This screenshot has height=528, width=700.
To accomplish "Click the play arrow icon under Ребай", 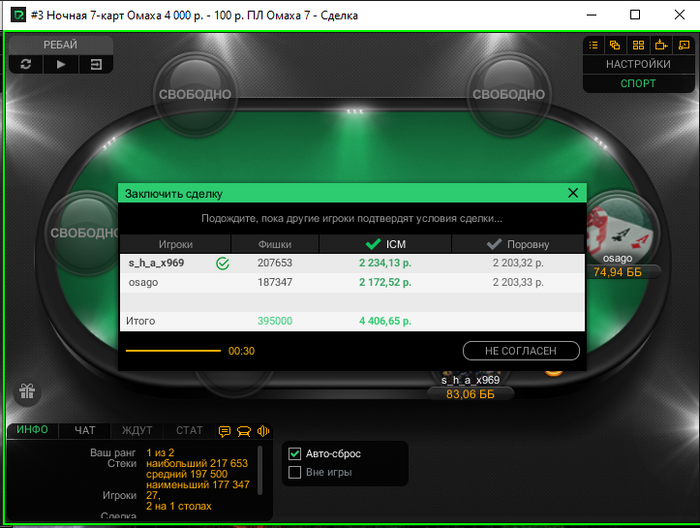I will pyautogui.click(x=61, y=64).
